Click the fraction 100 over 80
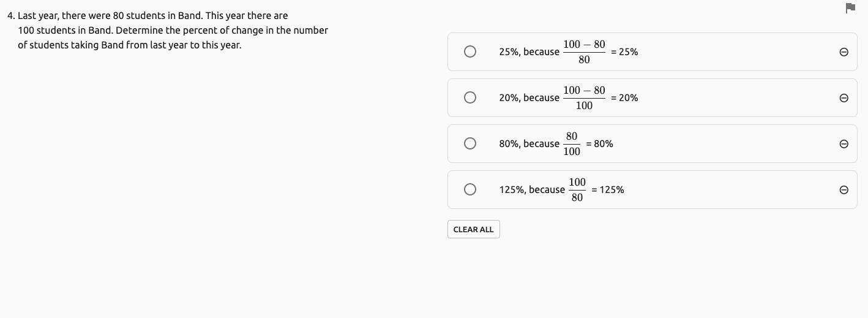868x318 pixels. [x=577, y=189]
